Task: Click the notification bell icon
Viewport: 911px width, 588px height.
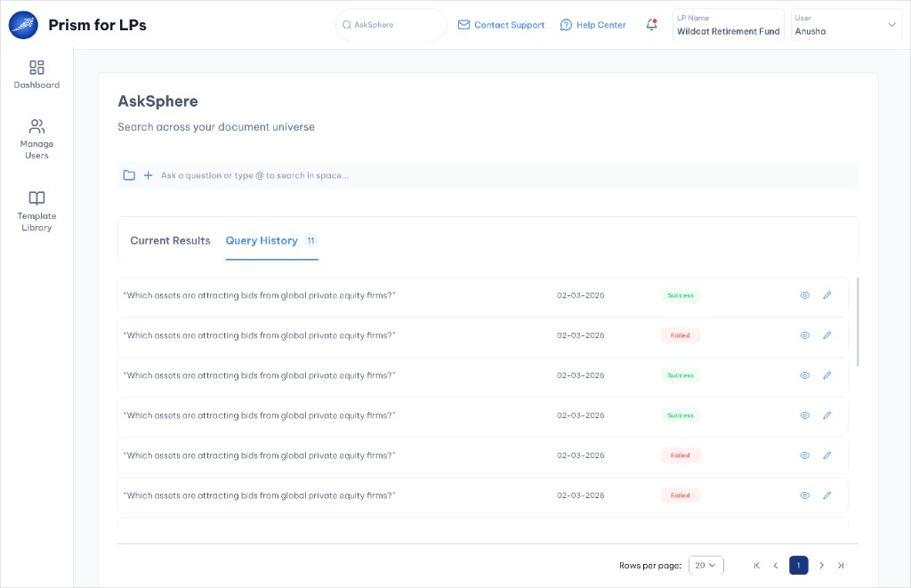Action: point(651,24)
